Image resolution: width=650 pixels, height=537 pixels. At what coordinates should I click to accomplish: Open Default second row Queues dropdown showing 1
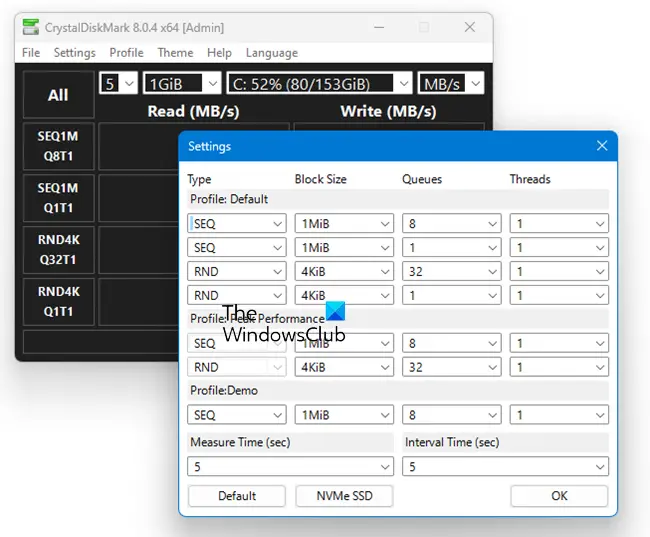tap(452, 248)
